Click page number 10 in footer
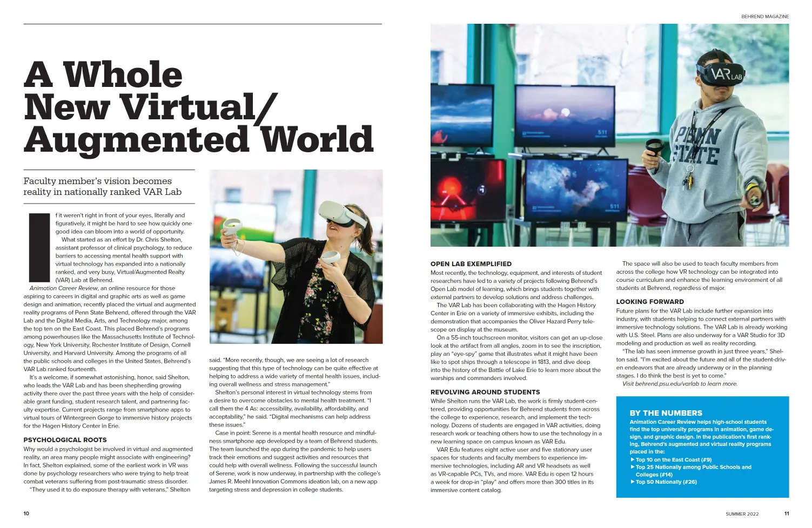This screenshot has height=528, width=812. point(26,513)
